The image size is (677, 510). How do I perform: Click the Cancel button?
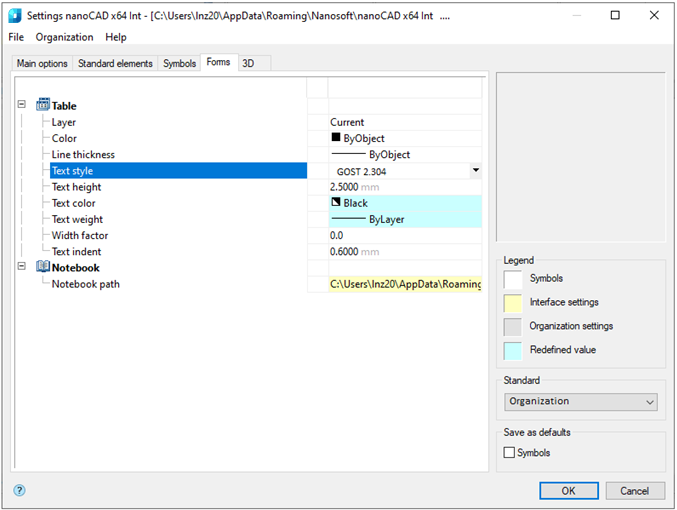tap(635, 491)
